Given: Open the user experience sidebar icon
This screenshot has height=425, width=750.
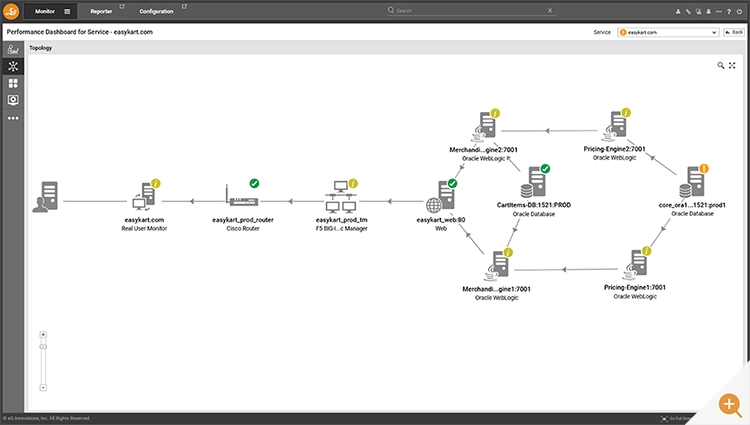Looking at the screenshot, I should pyautogui.click(x=13, y=49).
